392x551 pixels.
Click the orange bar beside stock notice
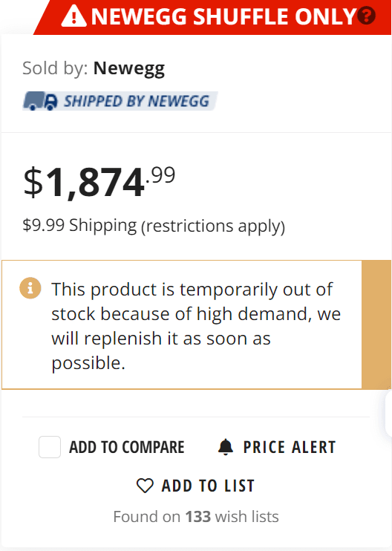pyautogui.click(x=376, y=325)
